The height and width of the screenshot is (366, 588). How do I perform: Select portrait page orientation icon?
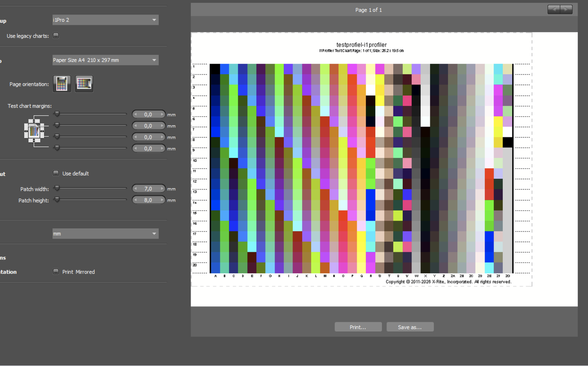[62, 84]
